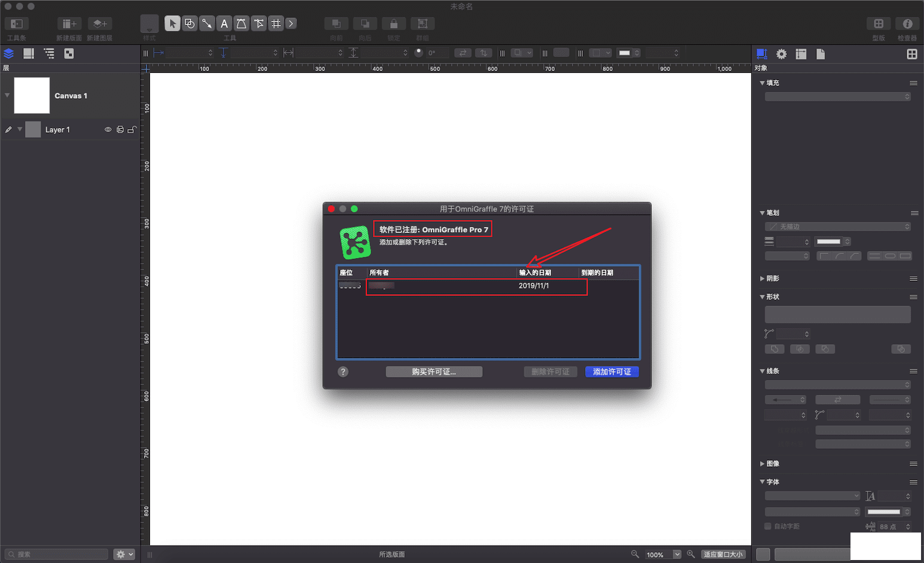This screenshot has height=563, width=924.
Task: Sort by 输入的日期 column header
Action: click(547, 273)
